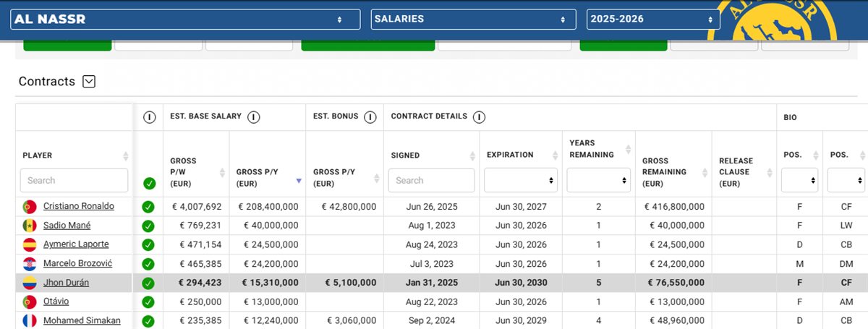Open the SALARIES view dropdown
This screenshot has width=868, height=329.
tap(473, 20)
